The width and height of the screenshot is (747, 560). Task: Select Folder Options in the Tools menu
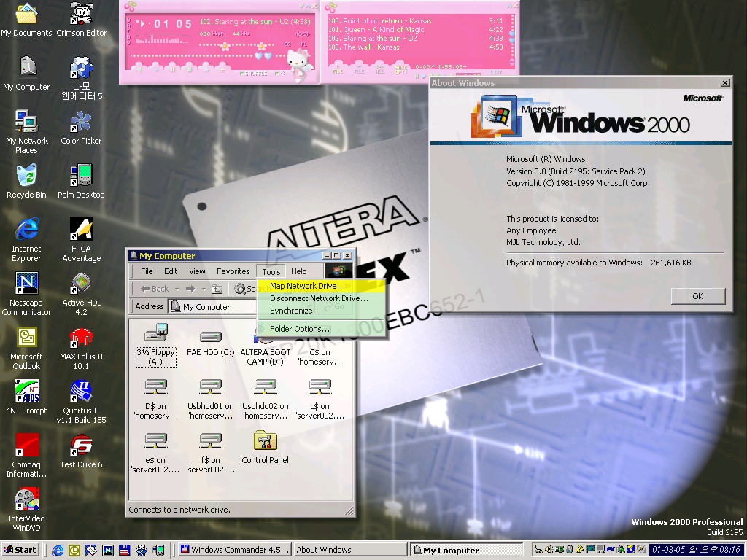tap(299, 329)
